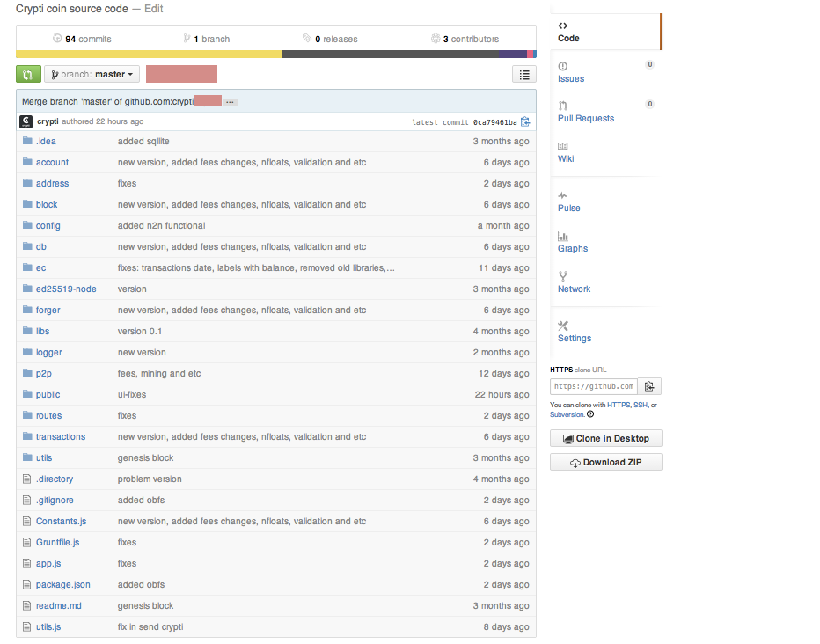The image size is (820, 644).
Task: Click the block folder icon
Action: [28, 204]
